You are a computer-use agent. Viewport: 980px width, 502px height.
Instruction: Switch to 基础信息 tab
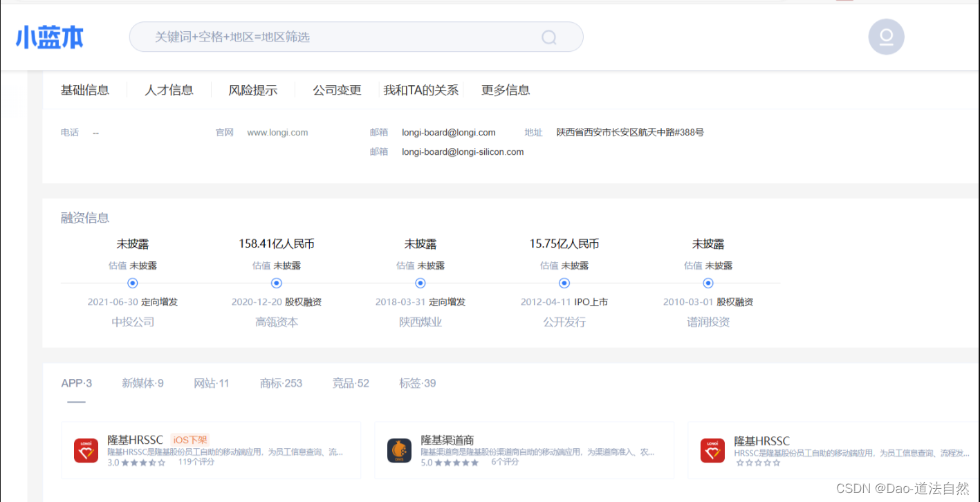coord(85,90)
